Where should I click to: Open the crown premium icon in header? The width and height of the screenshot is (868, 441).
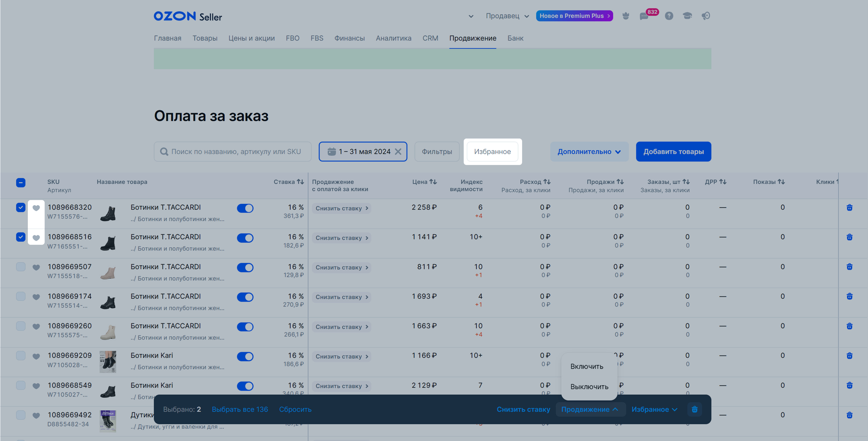(x=625, y=16)
